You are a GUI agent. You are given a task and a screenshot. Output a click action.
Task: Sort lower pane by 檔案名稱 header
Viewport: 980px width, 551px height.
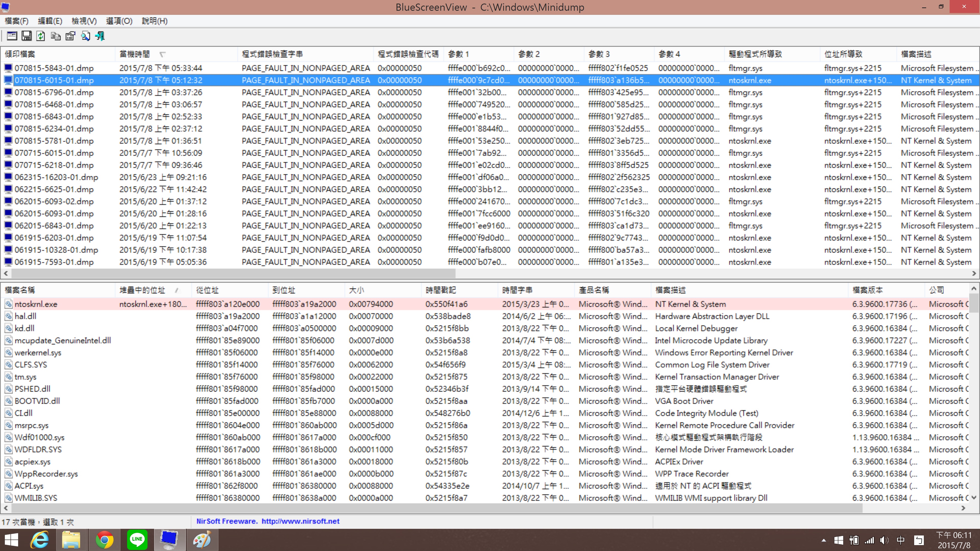tap(58, 290)
